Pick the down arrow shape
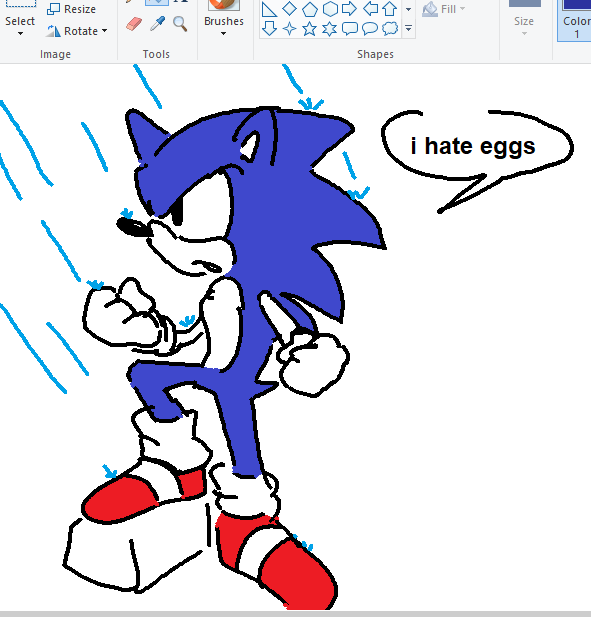591x617 pixels. [269, 28]
